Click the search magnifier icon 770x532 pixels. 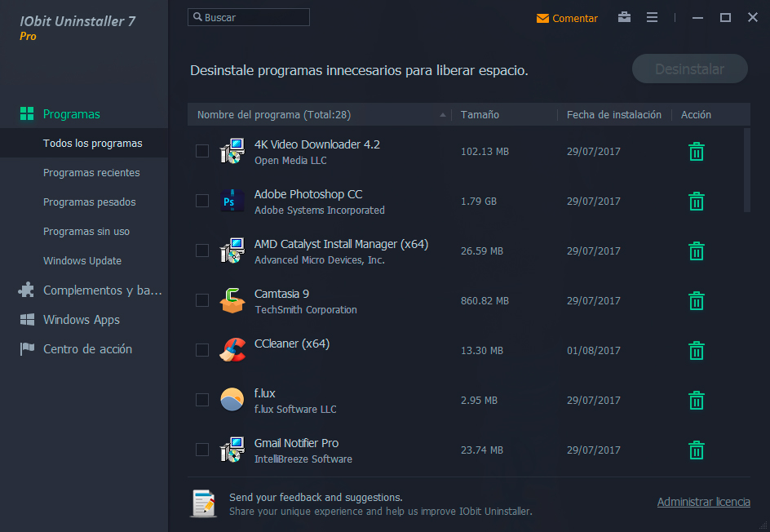pos(197,17)
